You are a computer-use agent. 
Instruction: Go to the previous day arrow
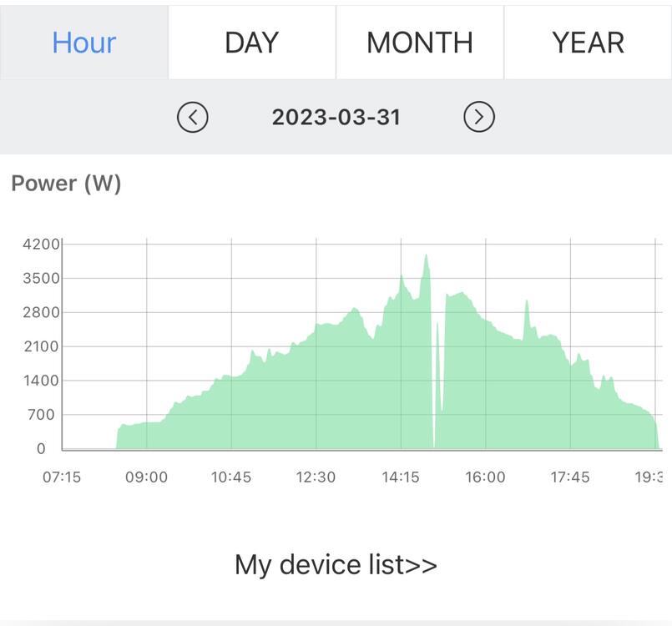[193, 117]
